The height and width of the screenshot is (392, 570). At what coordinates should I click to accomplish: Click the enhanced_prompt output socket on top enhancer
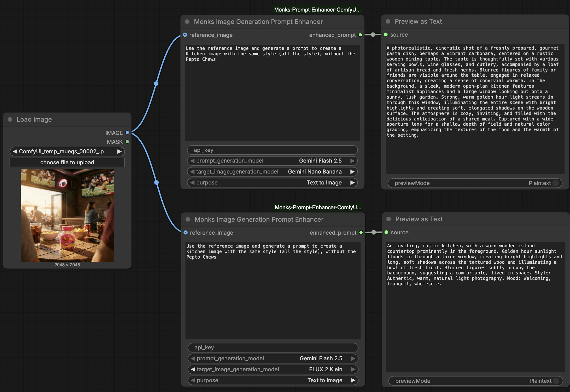[x=360, y=35]
